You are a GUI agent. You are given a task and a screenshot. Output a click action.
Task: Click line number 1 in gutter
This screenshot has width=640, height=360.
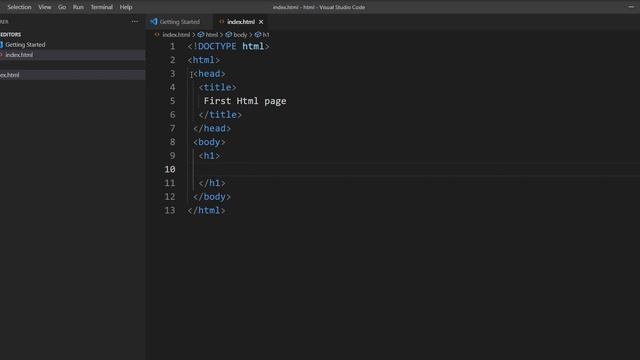click(172, 47)
